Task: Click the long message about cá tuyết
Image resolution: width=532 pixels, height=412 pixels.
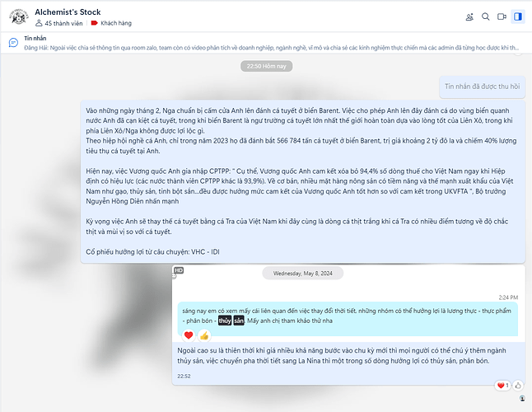Action: pos(302,181)
